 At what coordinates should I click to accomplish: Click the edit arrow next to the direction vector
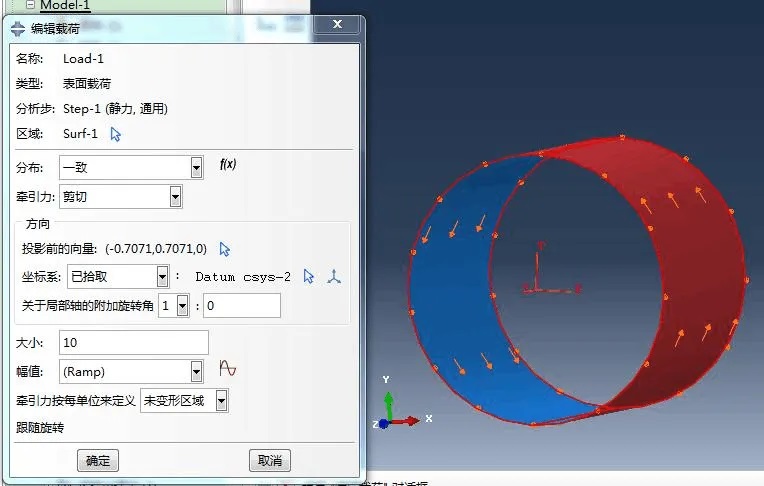click(225, 248)
